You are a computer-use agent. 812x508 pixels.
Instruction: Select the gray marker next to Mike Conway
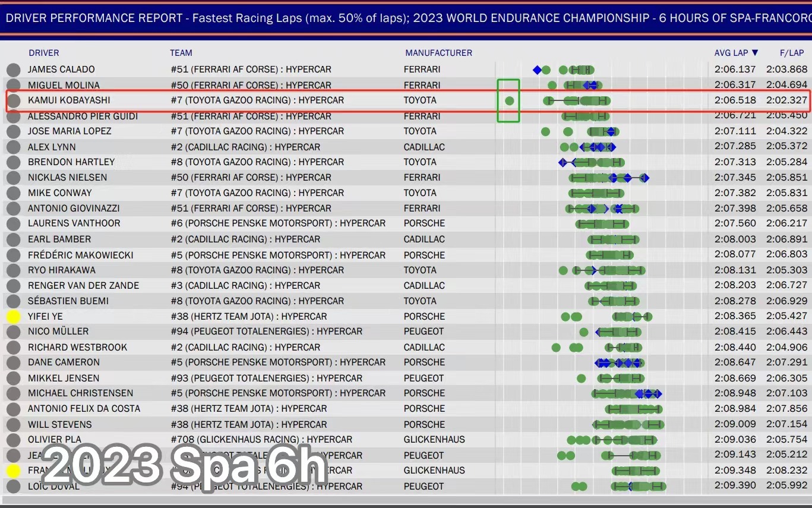[x=13, y=193]
